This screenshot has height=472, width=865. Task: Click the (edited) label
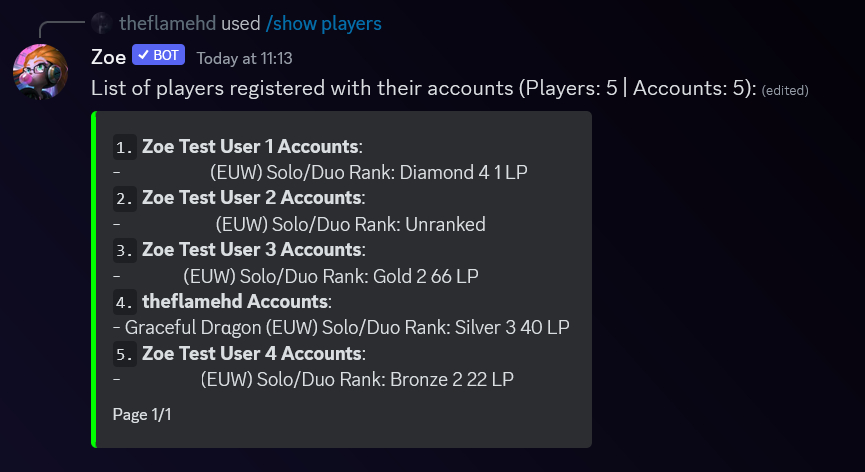pyautogui.click(x=784, y=90)
